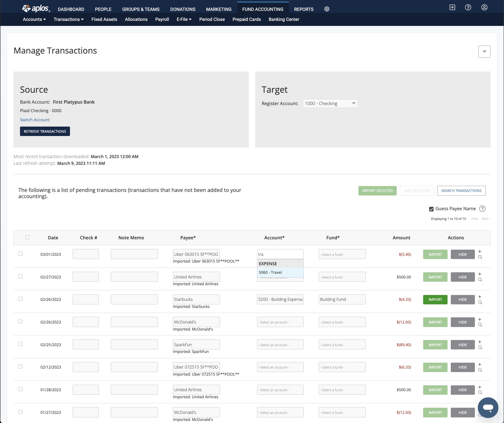Click the split plus icon for Starbucks row

pyautogui.click(x=480, y=297)
